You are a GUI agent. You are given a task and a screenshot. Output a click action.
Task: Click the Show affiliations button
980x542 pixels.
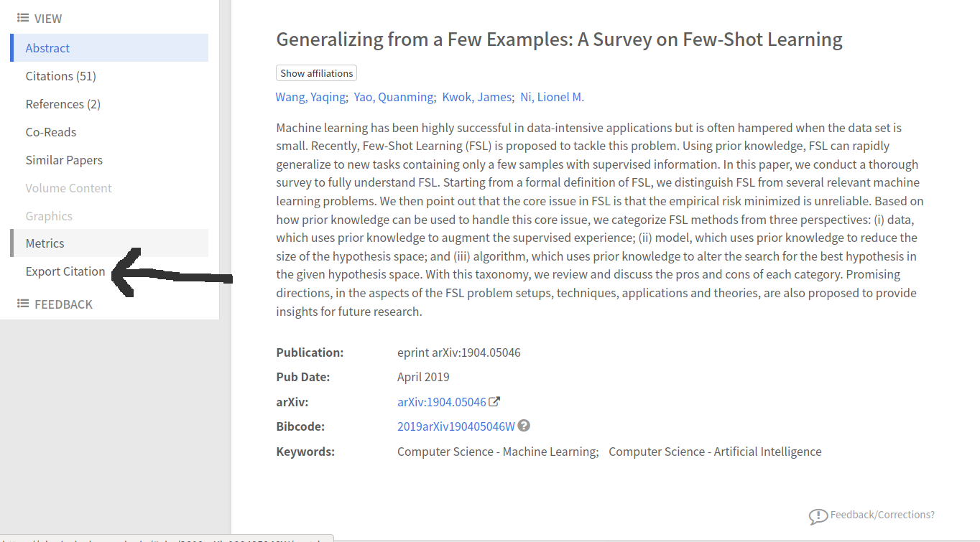[316, 73]
